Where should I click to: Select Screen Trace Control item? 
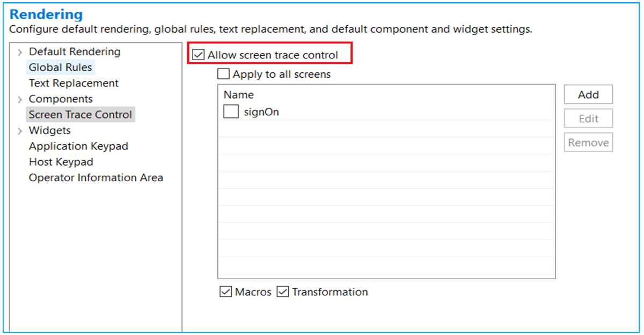click(x=80, y=115)
